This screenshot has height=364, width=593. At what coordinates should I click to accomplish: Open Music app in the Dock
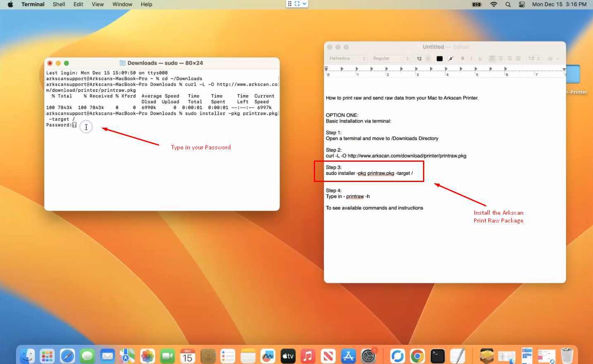pos(308,356)
